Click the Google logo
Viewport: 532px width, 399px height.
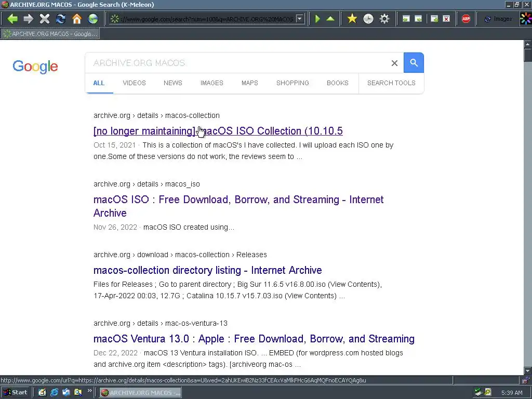[x=35, y=66]
